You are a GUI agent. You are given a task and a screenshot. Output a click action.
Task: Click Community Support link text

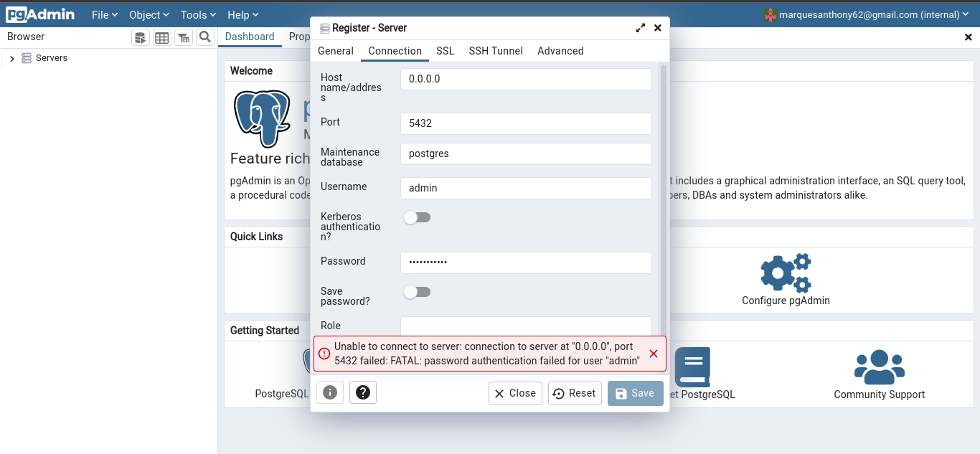[x=880, y=394]
